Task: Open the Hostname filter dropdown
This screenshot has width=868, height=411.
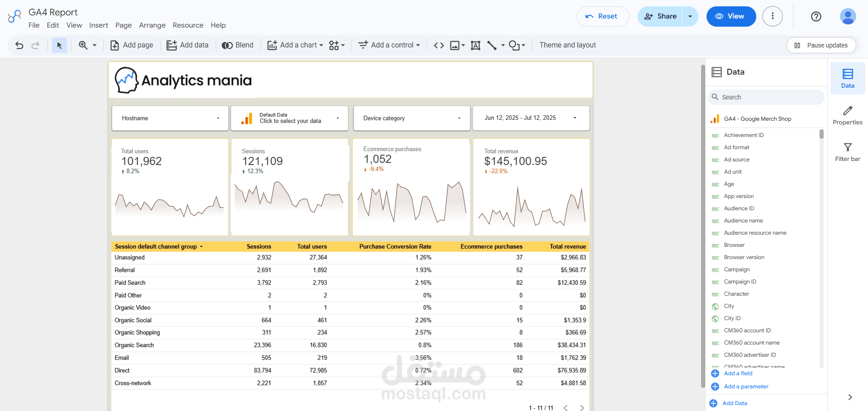Action: click(170, 118)
